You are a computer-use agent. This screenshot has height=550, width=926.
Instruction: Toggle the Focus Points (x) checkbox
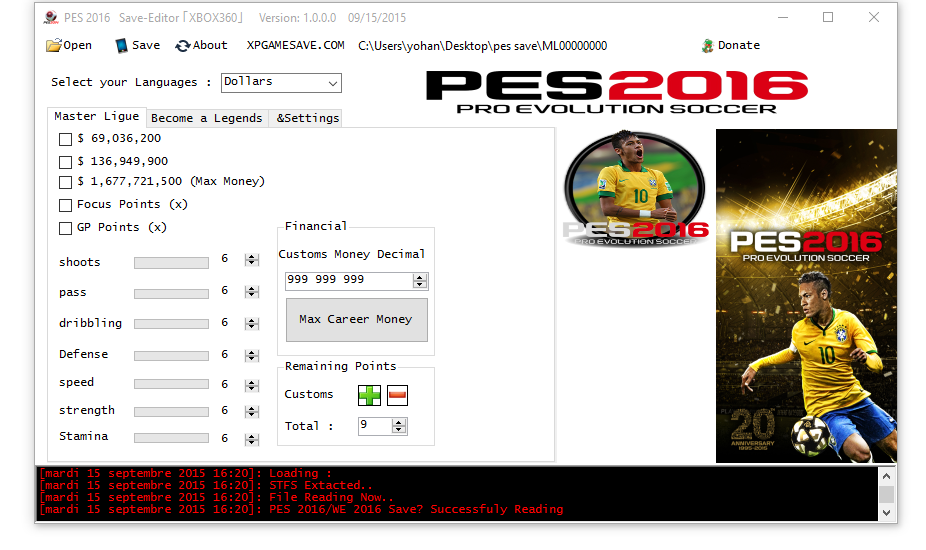pyautogui.click(x=65, y=205)
